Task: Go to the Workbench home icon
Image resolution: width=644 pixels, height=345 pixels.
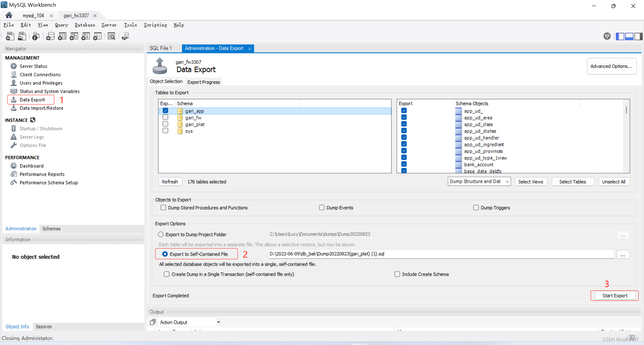Action: point(9,15)
